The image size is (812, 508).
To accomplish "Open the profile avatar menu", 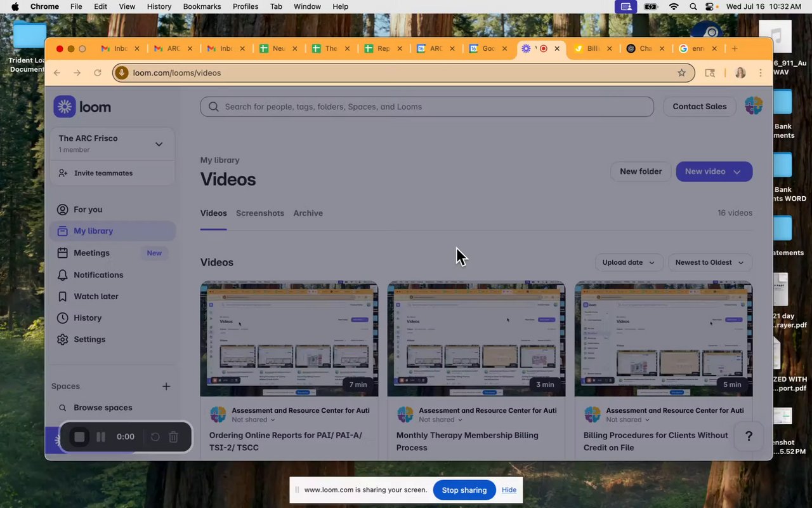I will pos(754,106).
